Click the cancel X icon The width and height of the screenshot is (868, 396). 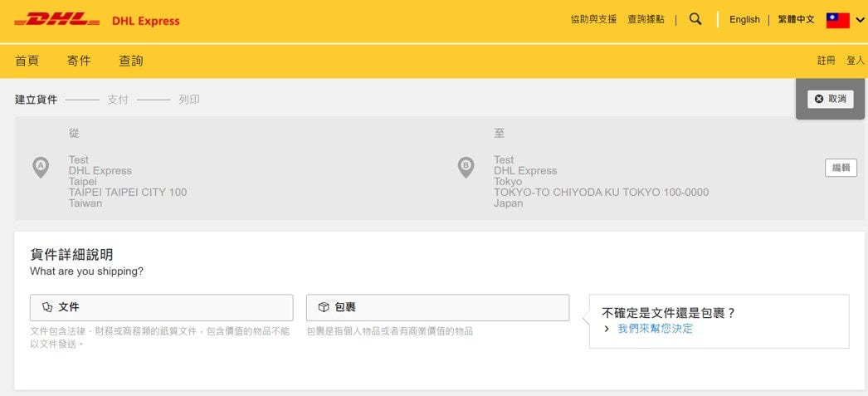[x=819, y=99]
